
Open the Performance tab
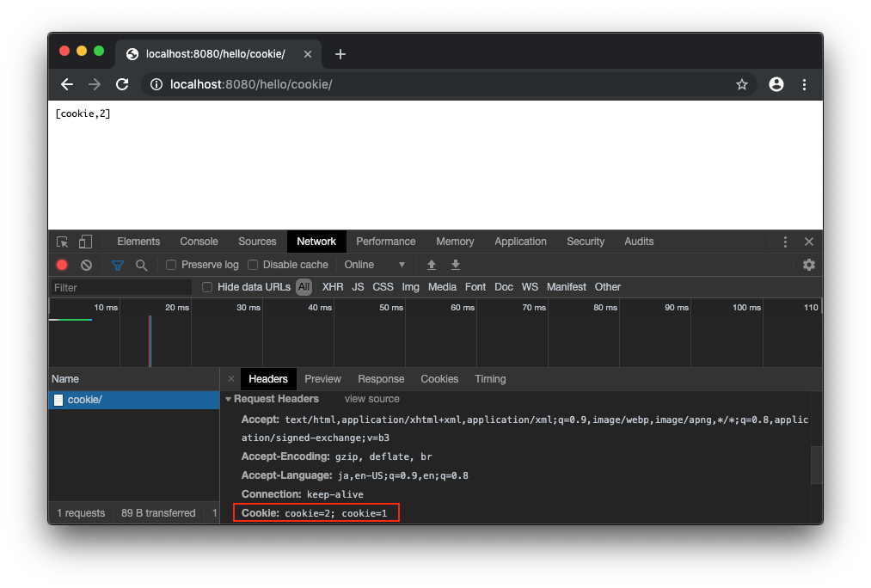pos(385,242)
